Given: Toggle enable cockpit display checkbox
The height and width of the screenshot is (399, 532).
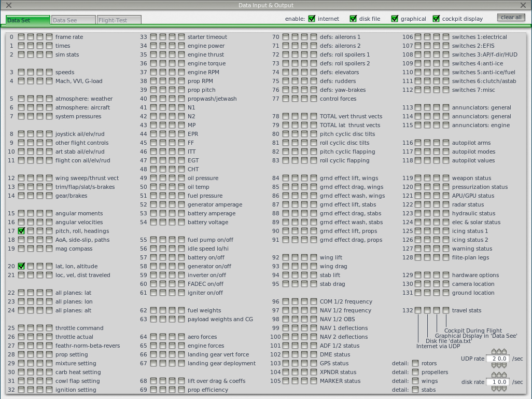Looking at the screenshot, I should (436, 19).
